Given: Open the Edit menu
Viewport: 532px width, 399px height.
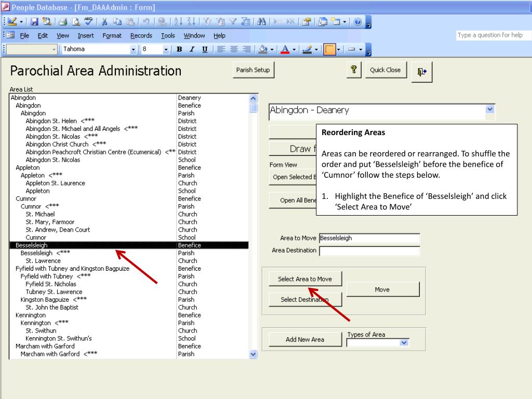Looking at the screenshot, I should (x=43, y=35).
